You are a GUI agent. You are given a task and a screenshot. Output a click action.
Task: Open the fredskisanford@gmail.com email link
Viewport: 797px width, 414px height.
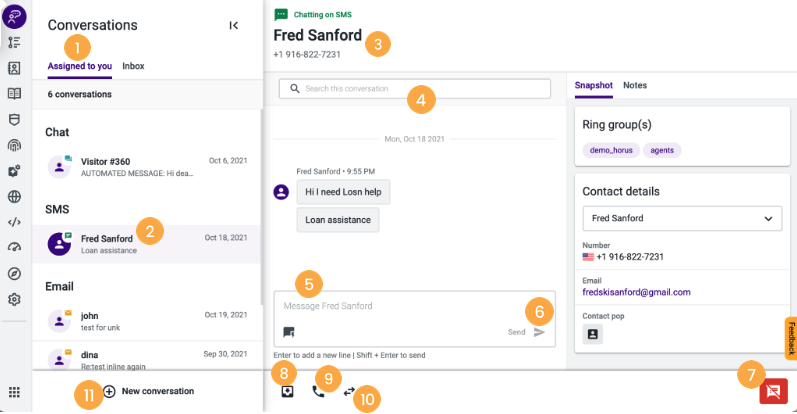(x=636, y=292)
